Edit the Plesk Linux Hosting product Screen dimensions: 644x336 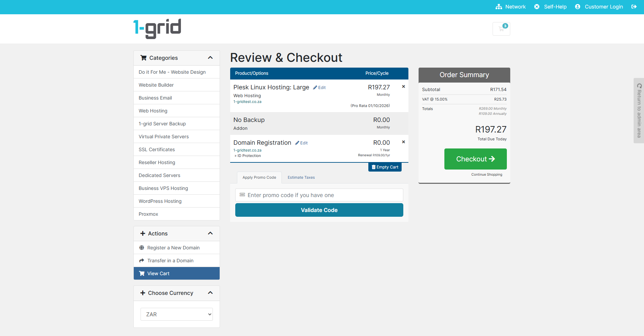(319, 88)
